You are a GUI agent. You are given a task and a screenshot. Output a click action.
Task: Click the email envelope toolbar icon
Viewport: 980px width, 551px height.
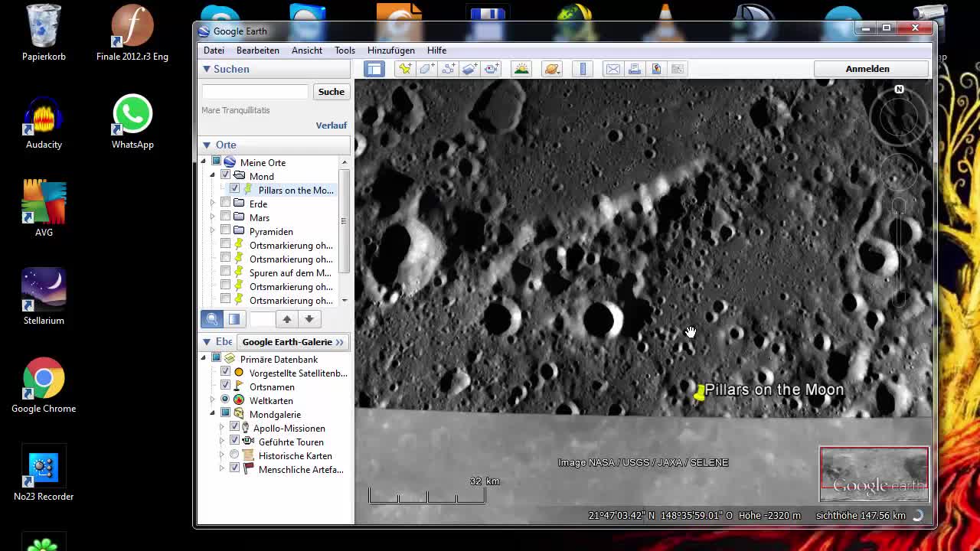(613, 69)
